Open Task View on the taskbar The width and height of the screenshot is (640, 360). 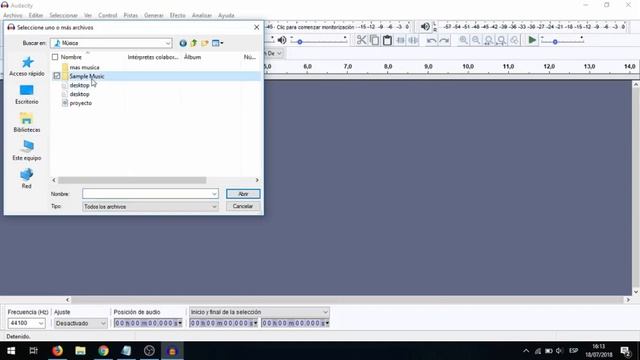[x=33, y=351]
